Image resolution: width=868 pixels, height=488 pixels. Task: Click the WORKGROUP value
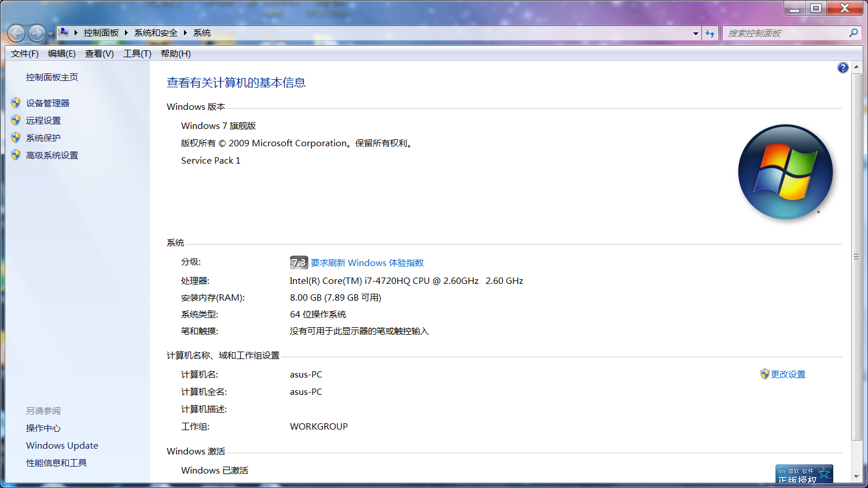click(x=319, y=427)
